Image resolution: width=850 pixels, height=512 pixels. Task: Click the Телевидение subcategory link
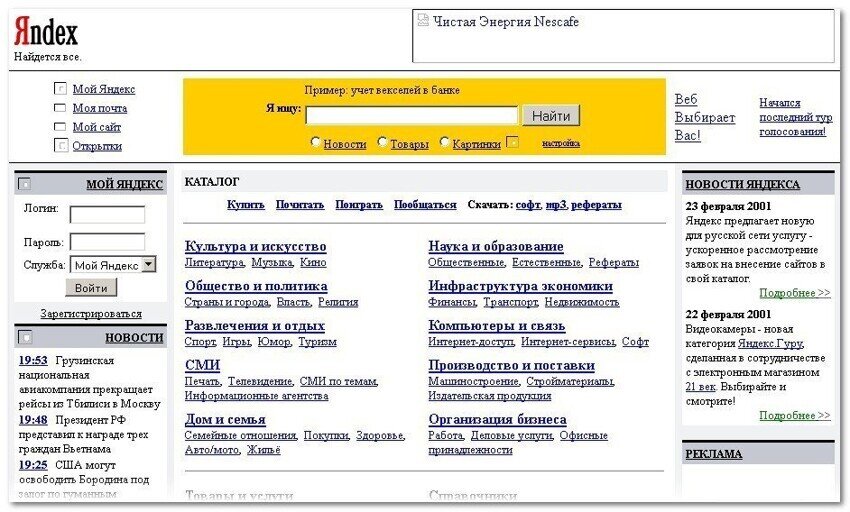[260, 381]
